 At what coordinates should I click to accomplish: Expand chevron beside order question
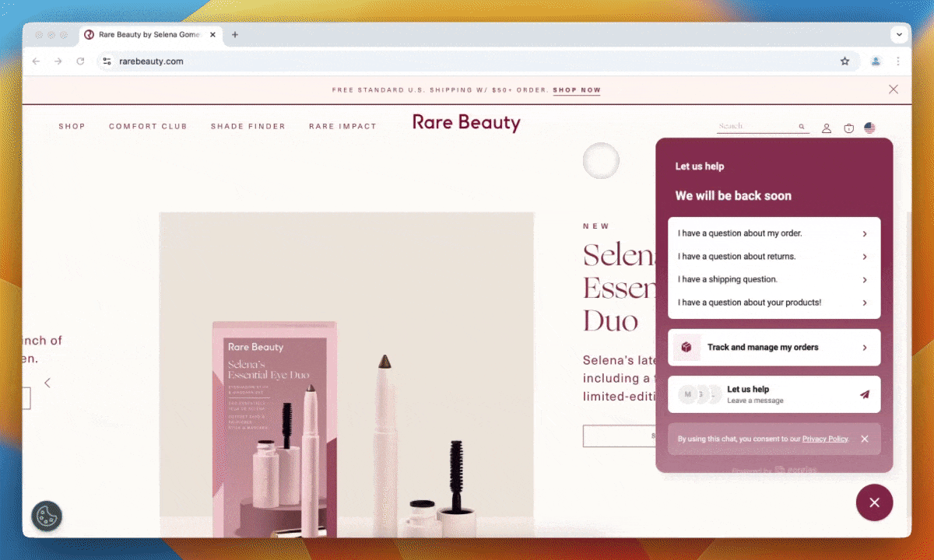865,234
